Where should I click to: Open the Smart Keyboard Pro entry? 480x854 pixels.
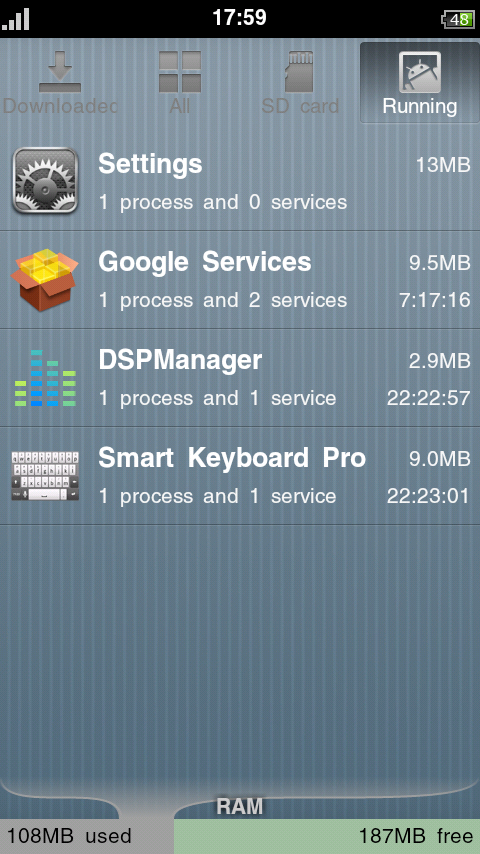240,476
